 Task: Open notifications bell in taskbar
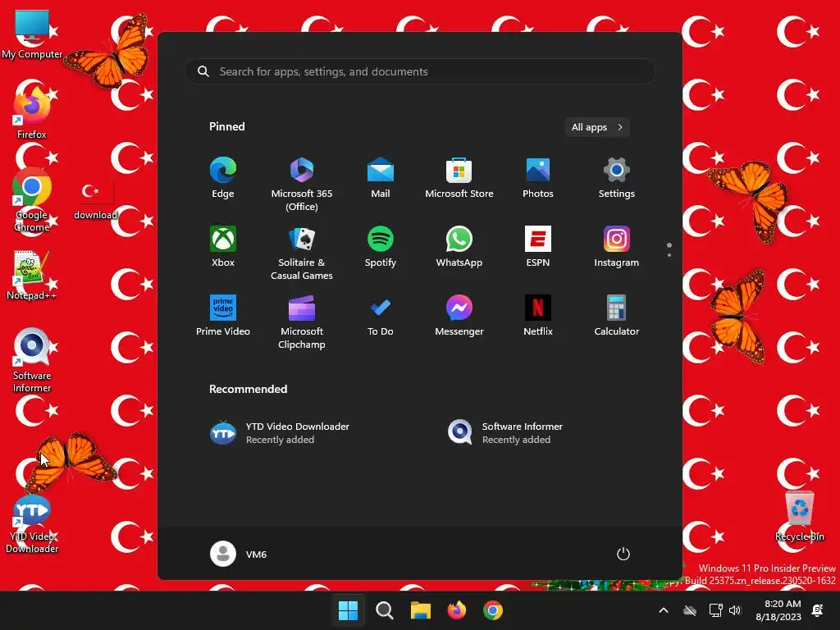818,610
